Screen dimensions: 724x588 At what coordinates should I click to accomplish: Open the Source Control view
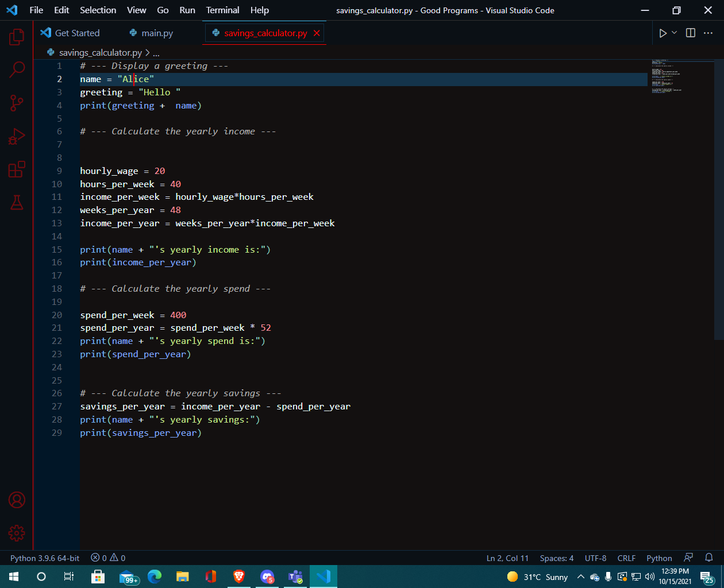click(x=17, y=103)
